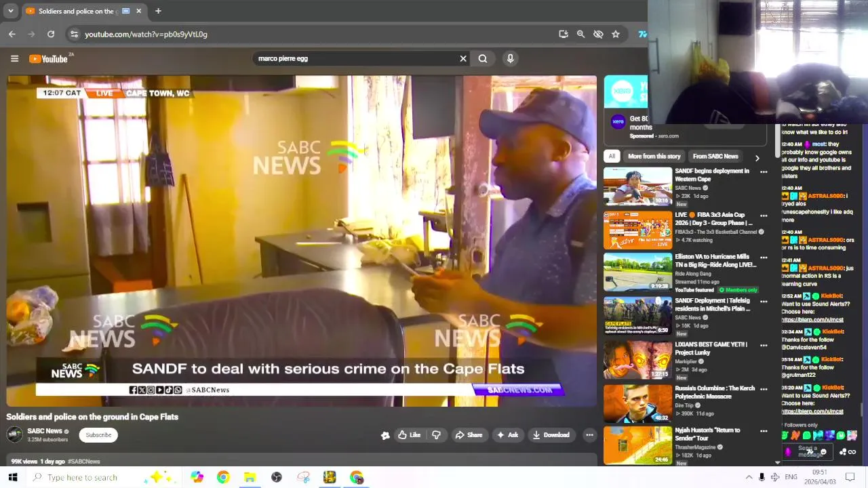The width and height of the screenshot is (868, 488).
Task: Open Snipping Tool from the taskbar
Action: pos(303,477)
